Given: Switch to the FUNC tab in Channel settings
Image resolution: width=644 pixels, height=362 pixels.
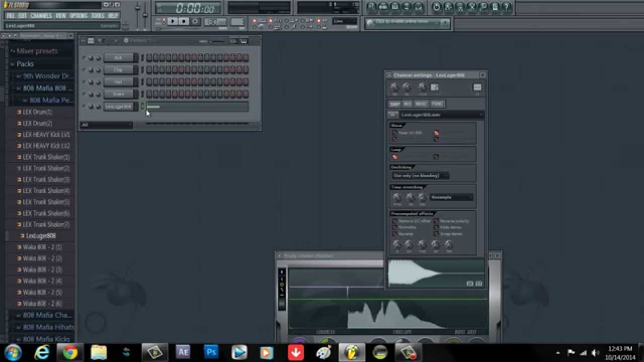Looking at the screenshot, I should (x=437, y=104).
